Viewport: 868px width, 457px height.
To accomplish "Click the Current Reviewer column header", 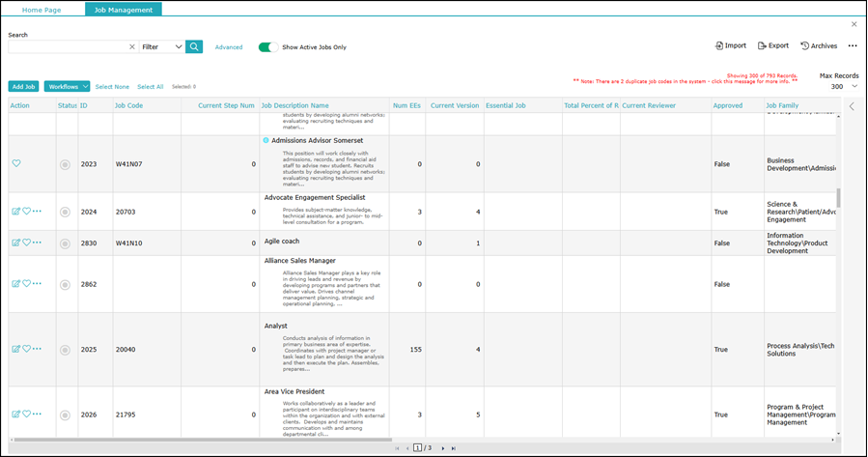I will [x=649, y=105].
